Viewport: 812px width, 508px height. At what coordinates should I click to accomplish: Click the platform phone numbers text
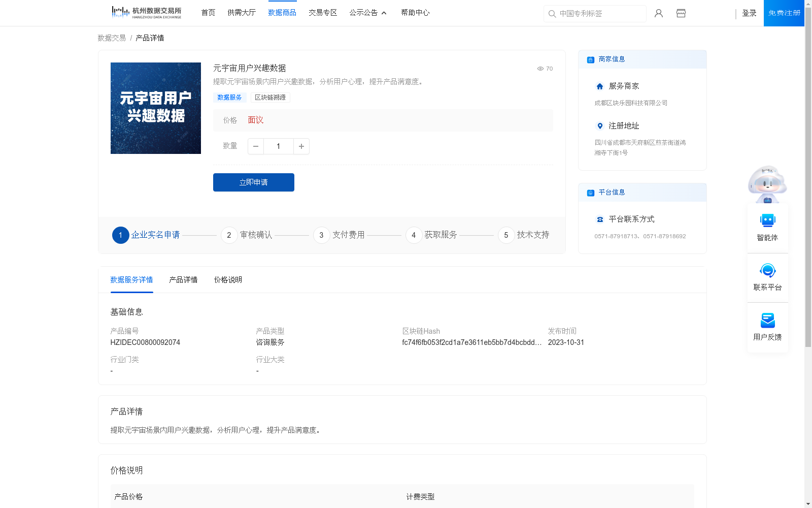pos(640,236)
